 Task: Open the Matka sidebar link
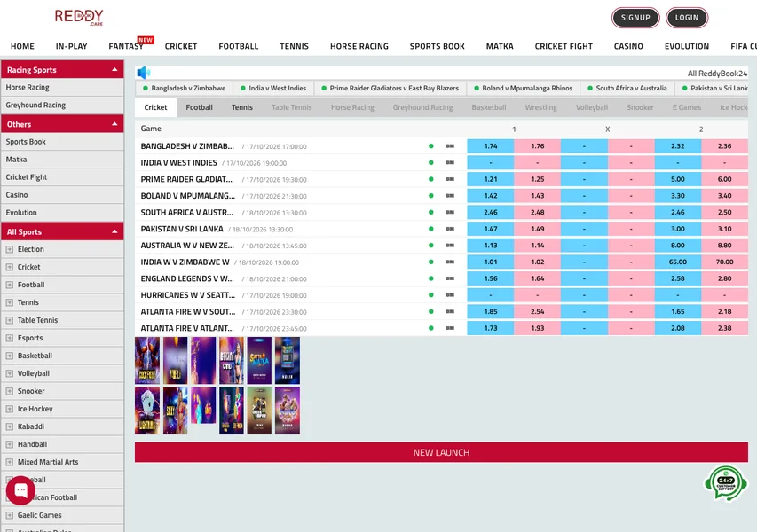click(x=62, y=160)
